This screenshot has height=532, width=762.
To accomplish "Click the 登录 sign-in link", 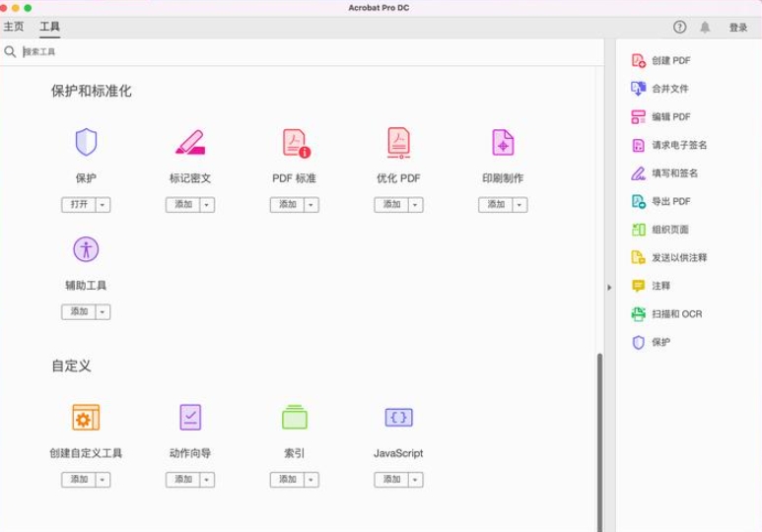I will pos(738,28).
